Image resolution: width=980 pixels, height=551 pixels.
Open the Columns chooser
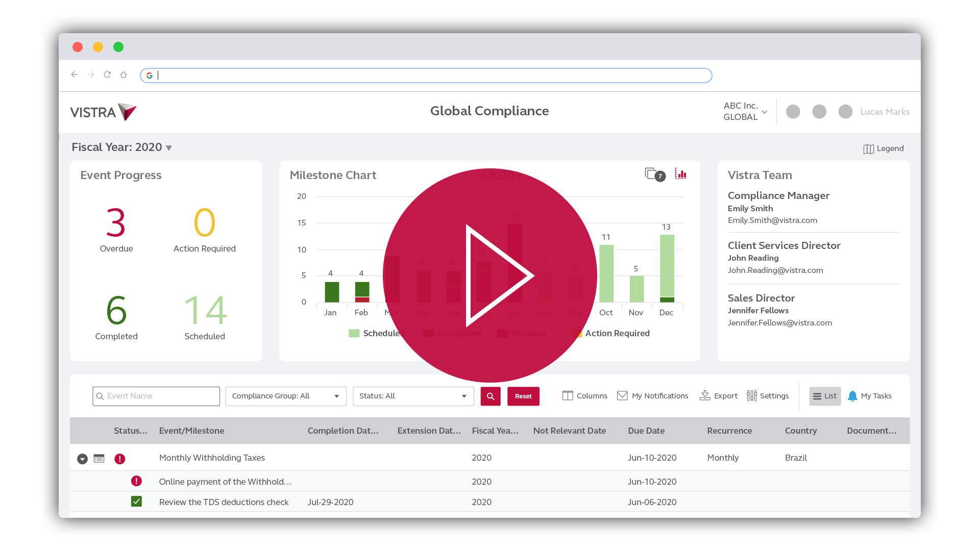[585, 396]
